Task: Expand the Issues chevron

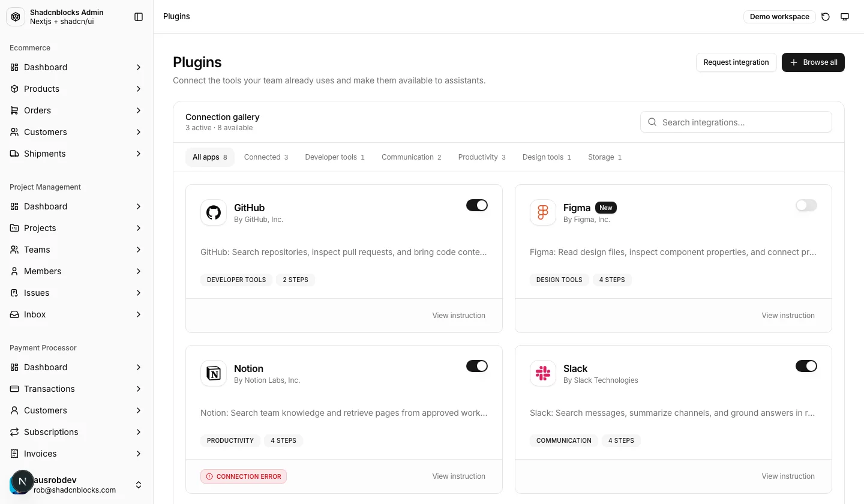Action: coord(139,293)
